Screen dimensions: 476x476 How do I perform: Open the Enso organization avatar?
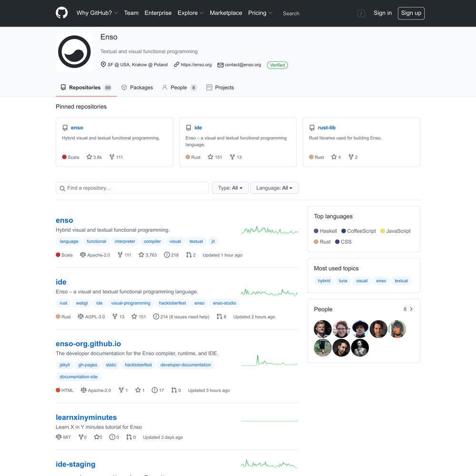(74, 51)
